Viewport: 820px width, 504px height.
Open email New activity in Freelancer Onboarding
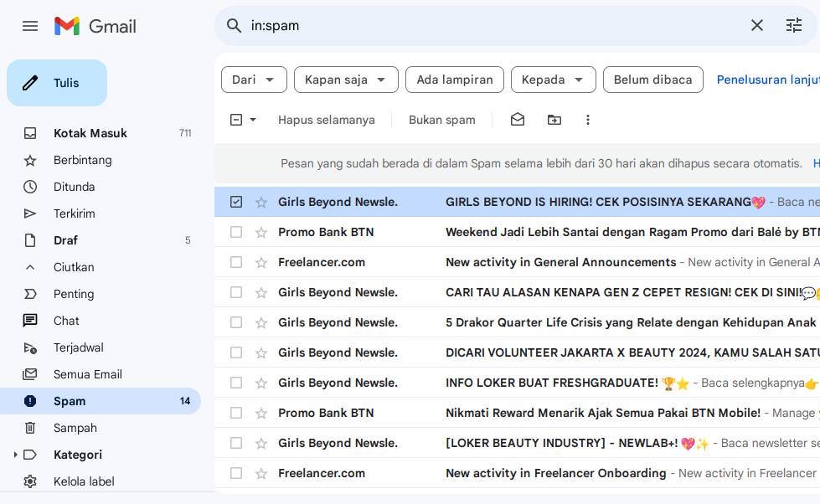(x=517, y=473)
